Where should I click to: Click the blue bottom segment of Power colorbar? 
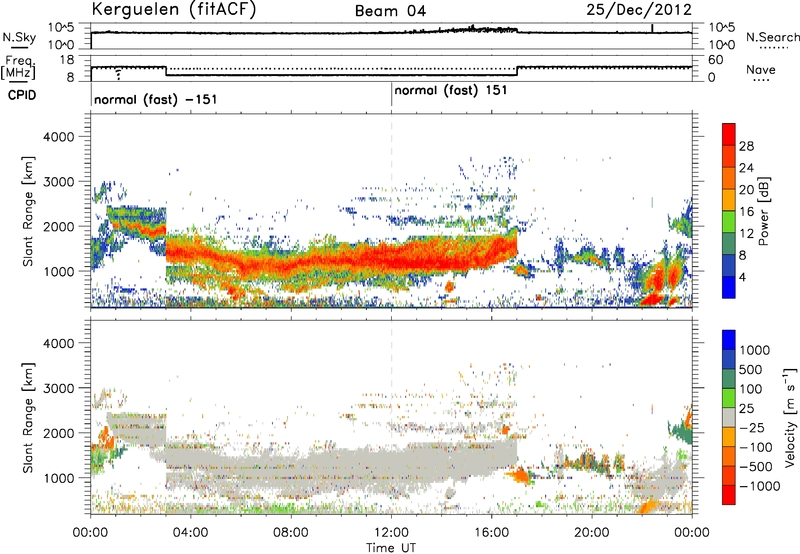(729, 287)
